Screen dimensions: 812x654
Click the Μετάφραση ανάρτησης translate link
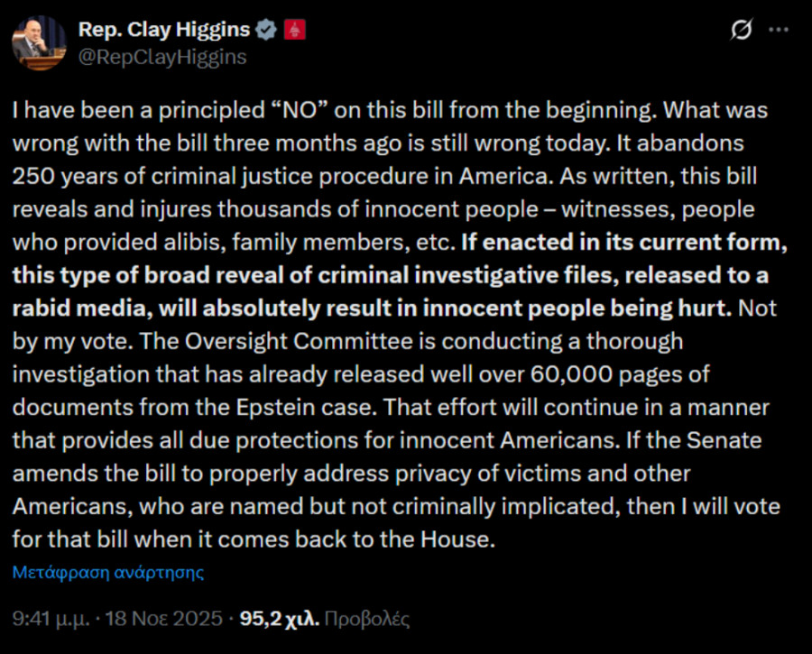[108, 572]
